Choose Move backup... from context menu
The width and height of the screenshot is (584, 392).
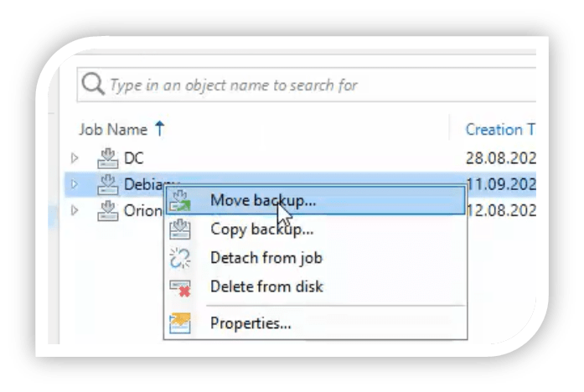[x=262, y=201]
